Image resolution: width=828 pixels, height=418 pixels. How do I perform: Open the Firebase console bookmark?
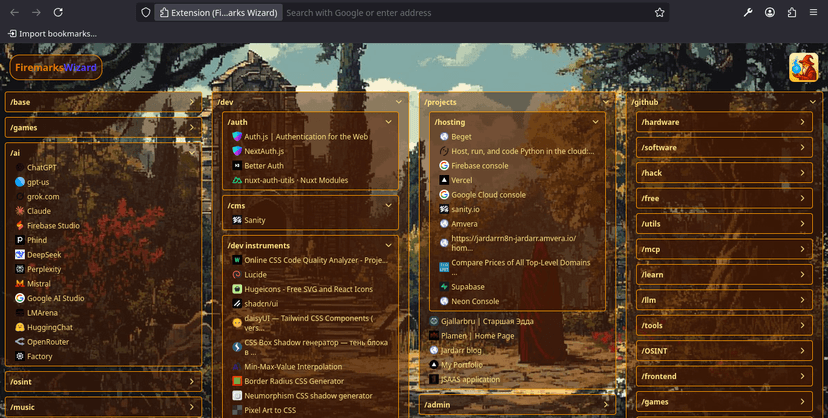click(480, 165)
